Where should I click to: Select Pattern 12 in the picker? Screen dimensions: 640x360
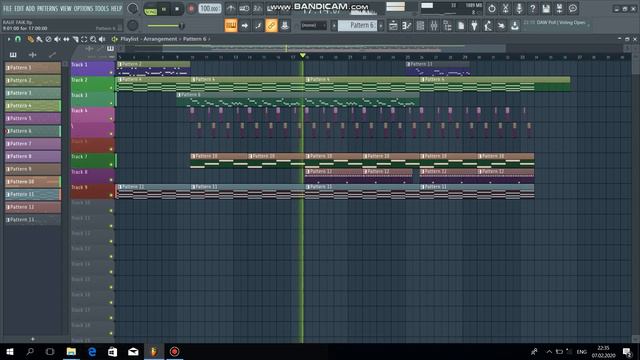(33, 207)
